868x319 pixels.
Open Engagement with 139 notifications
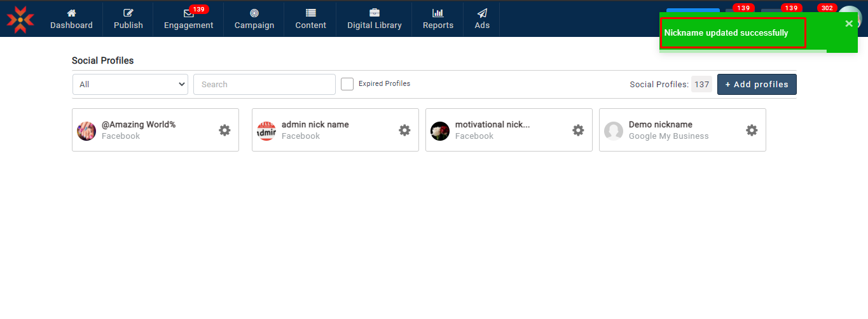(188, 19)
